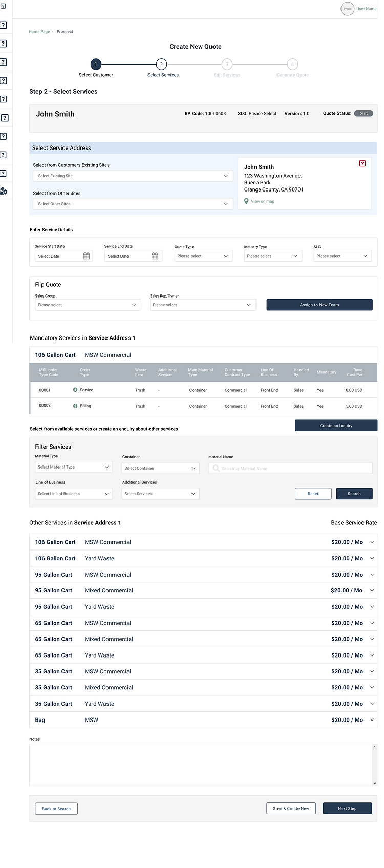Click the User Name link

pyautogui.click(x=367, y=9)
